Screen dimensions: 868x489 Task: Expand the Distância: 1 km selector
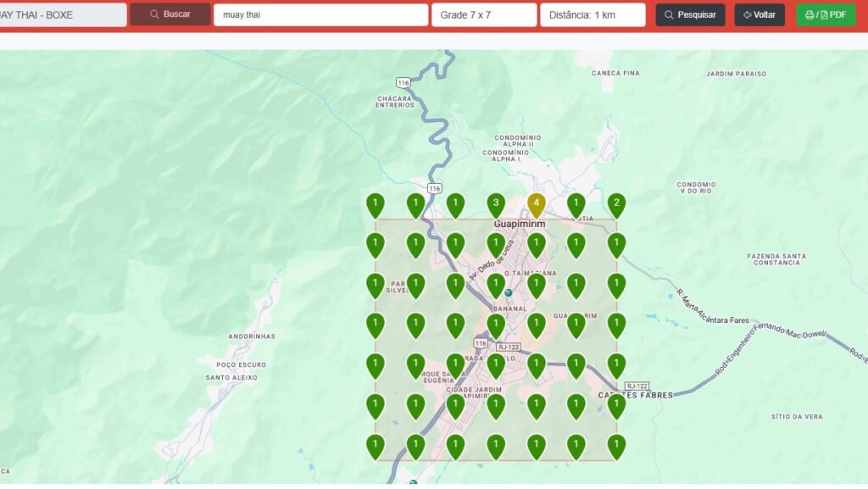coord(592,14)
